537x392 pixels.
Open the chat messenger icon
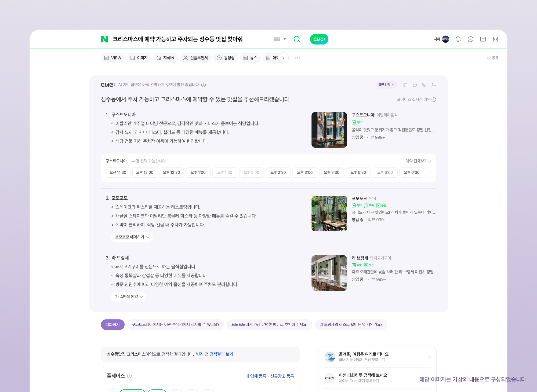470,39
